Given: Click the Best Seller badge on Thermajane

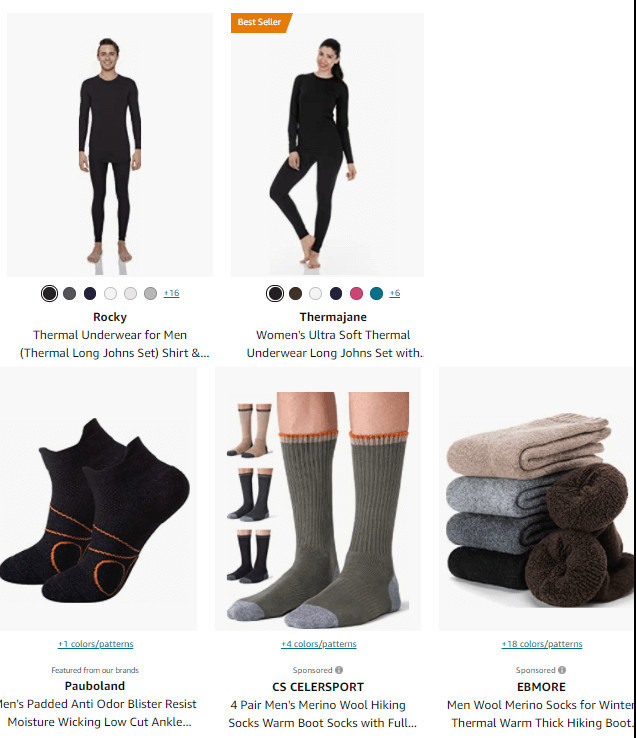Looking at the screenshot, I should coord(261,22).
